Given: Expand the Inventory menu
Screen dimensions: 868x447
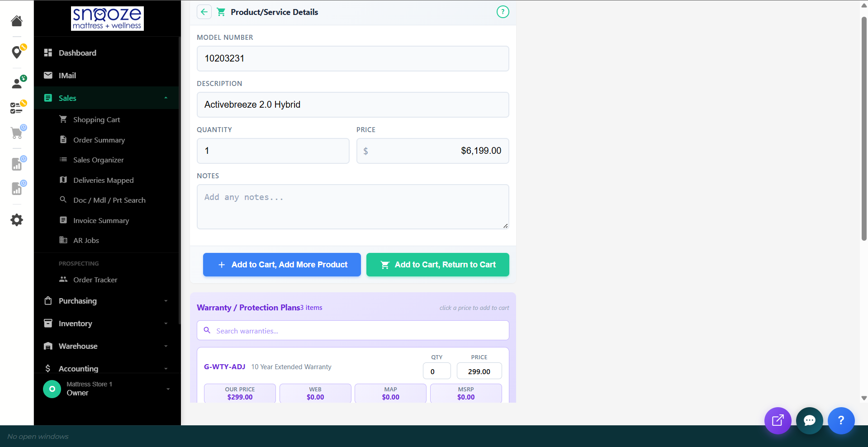Looking at the screenshot, I should click(106, 323).
